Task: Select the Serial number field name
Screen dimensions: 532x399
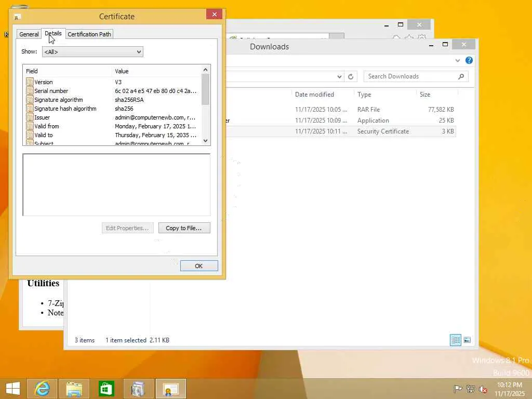Action: [x=51, y=91]
